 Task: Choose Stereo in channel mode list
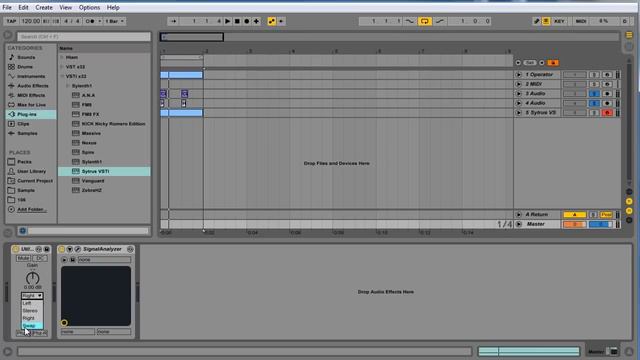coord(32,311)
